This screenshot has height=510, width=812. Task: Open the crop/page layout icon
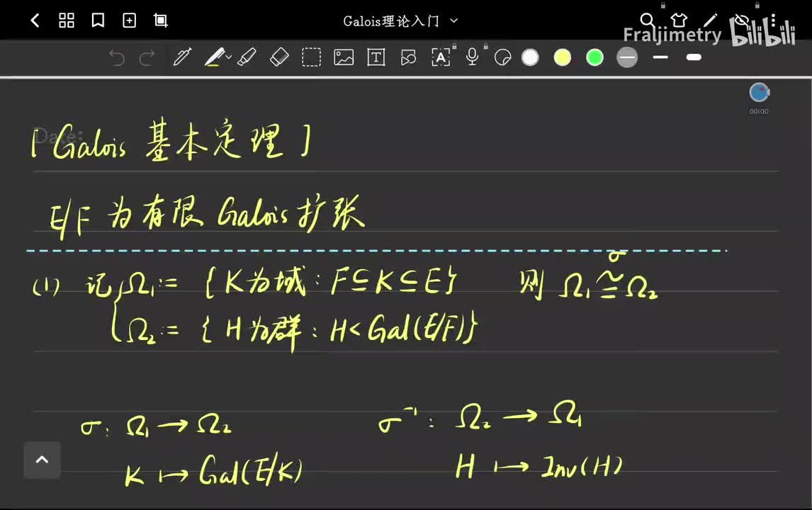(161, 21)
